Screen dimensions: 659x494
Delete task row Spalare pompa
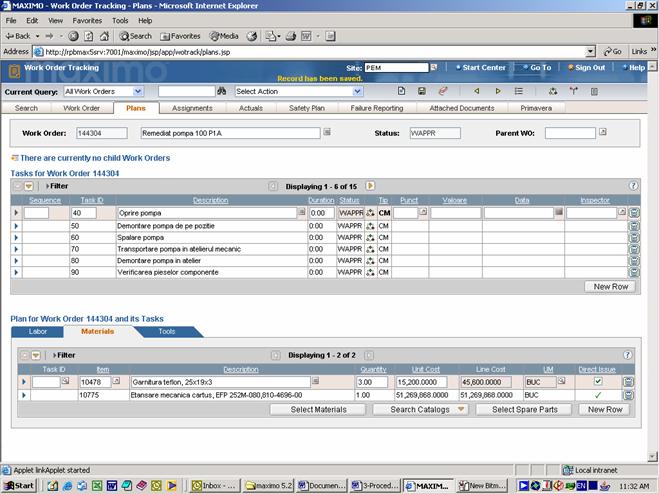[x=634, y=238]
